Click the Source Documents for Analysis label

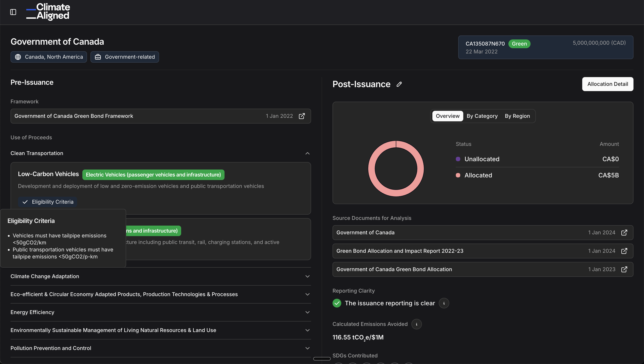pyautogui.click(x=372, y=218)
